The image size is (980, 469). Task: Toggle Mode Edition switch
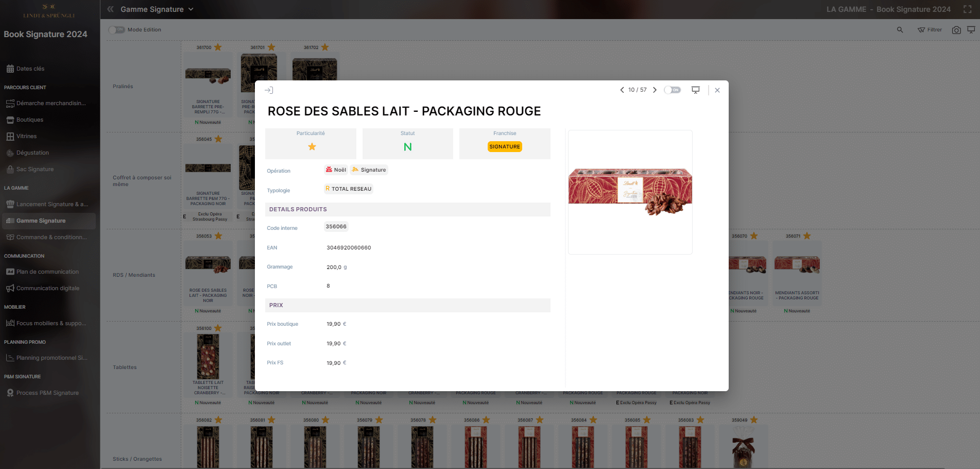pos(116,30)
